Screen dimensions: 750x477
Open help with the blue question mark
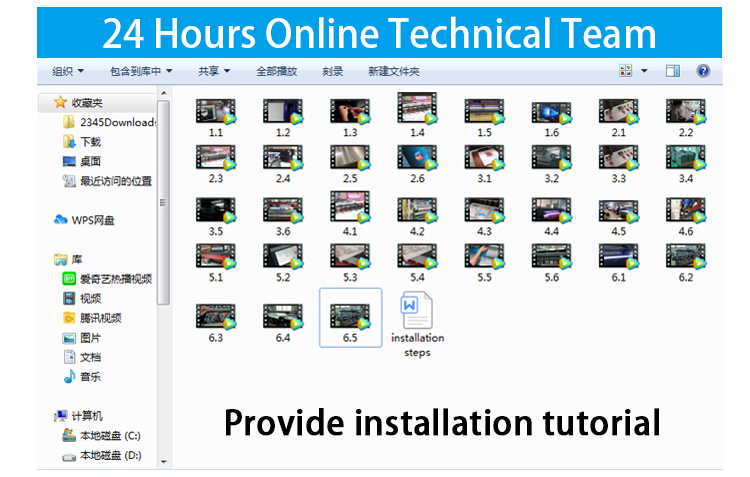click(x=703, y=71)
